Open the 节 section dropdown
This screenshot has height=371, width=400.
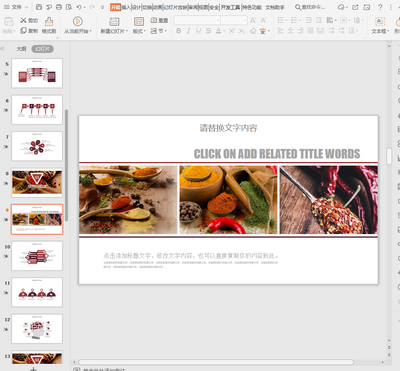pos(159,31)
